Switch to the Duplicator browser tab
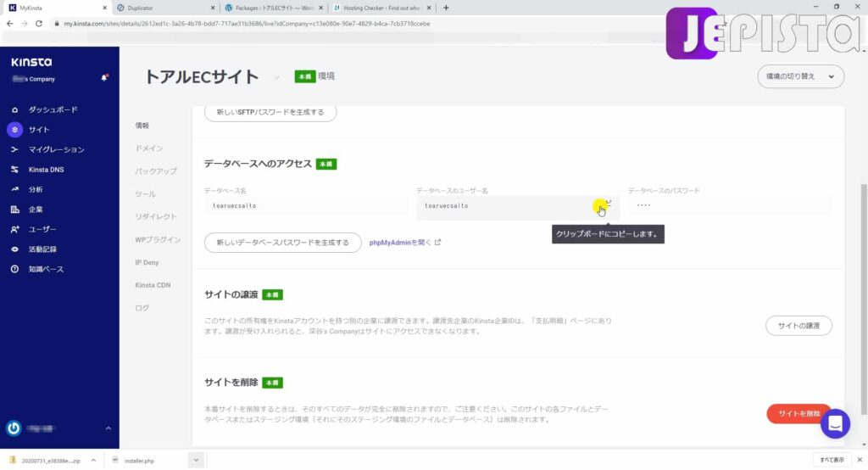Screen dimensions: 868x470 pos(166,8)
